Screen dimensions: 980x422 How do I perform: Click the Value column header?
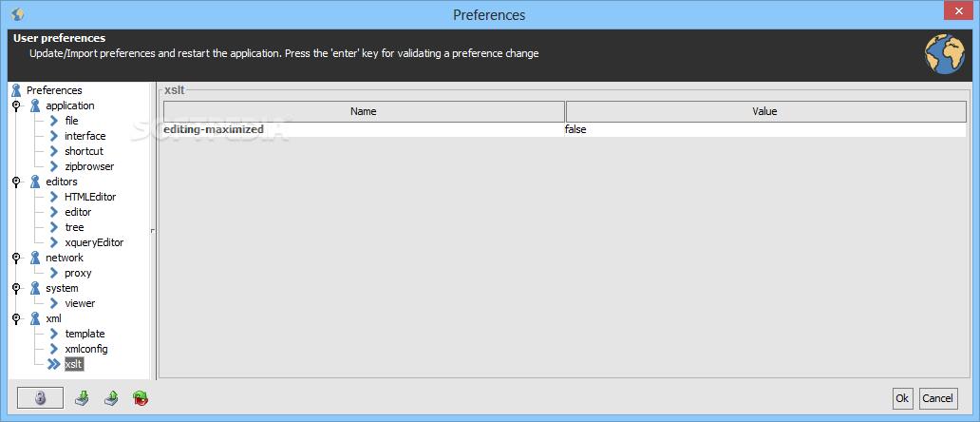click(x=765, y=111)
